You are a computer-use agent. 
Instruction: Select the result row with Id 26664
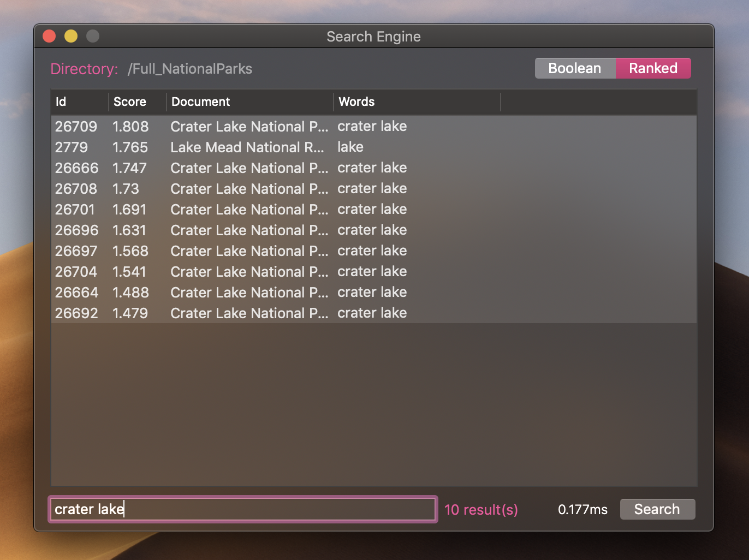pos(374,293)
